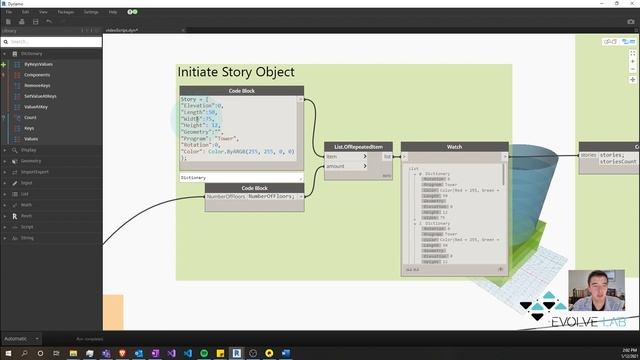
Task: Click the Revit category R icon
Action: (15, 216)
